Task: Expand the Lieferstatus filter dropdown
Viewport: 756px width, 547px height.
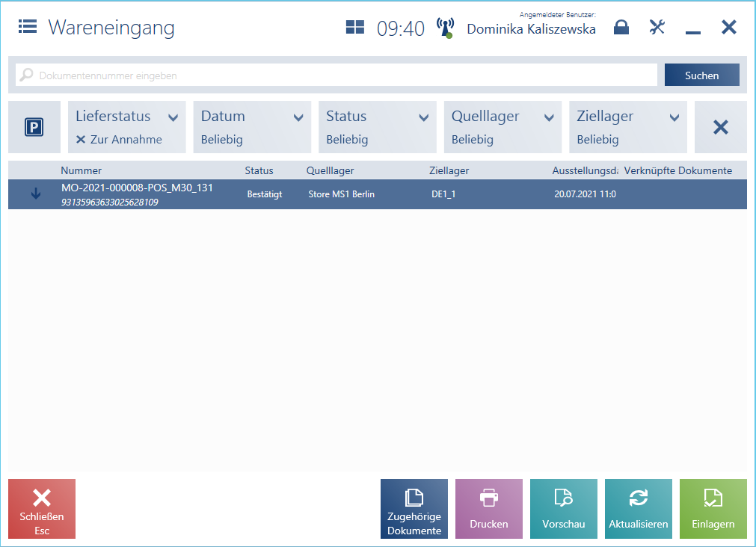Action: click(173, 117)
